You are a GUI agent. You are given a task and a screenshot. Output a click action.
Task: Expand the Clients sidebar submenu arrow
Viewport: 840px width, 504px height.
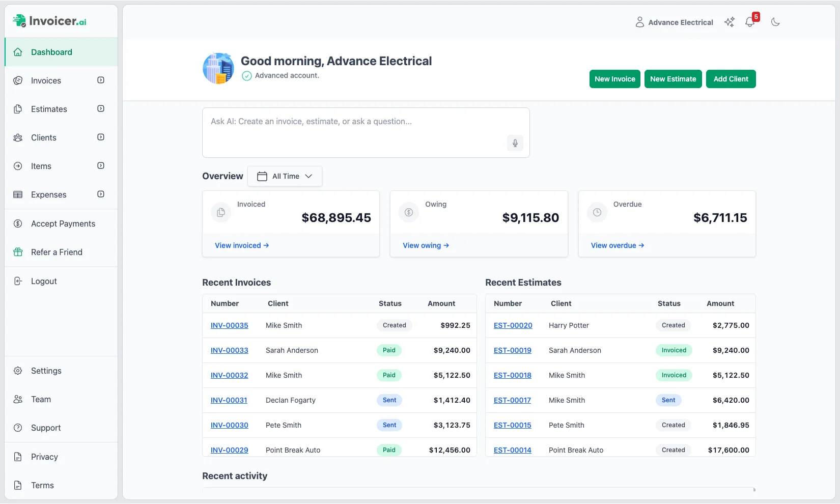pyautogui.click(x=101, y=137)
